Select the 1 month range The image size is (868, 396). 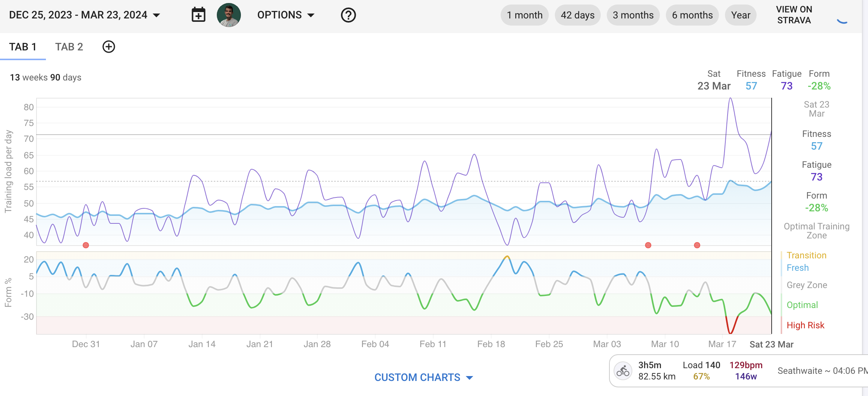[x=524, y=15]
